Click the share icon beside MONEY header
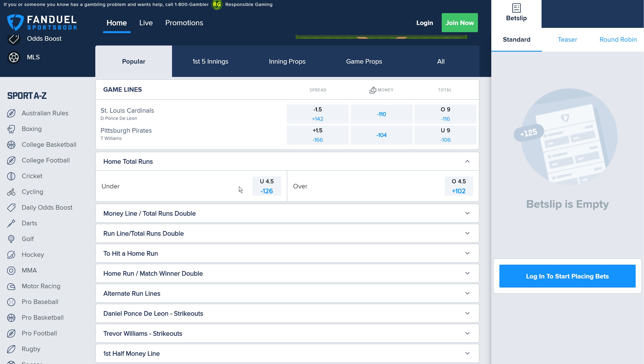Viewport: 644px width, 364px height. (x=372, y=90)
